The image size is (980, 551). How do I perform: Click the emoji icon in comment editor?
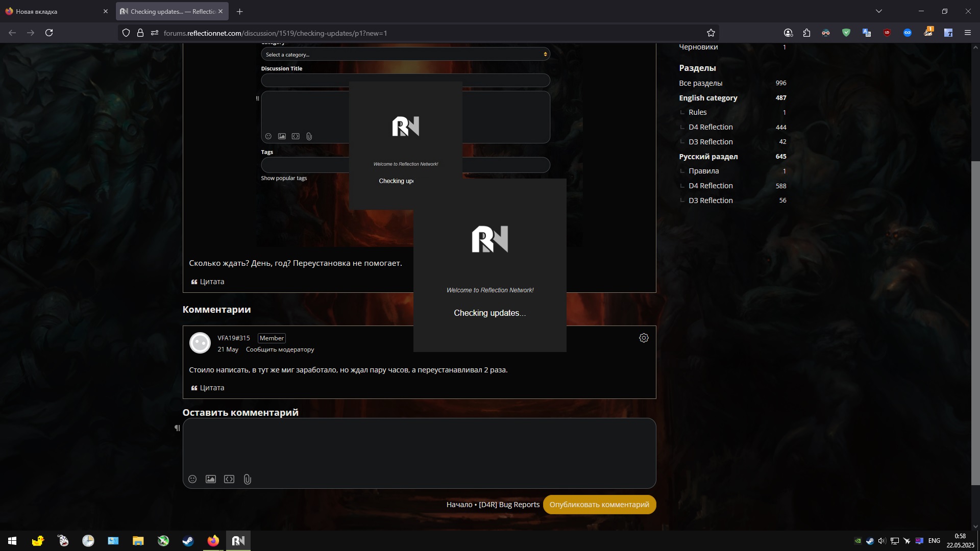click(192, 479)
